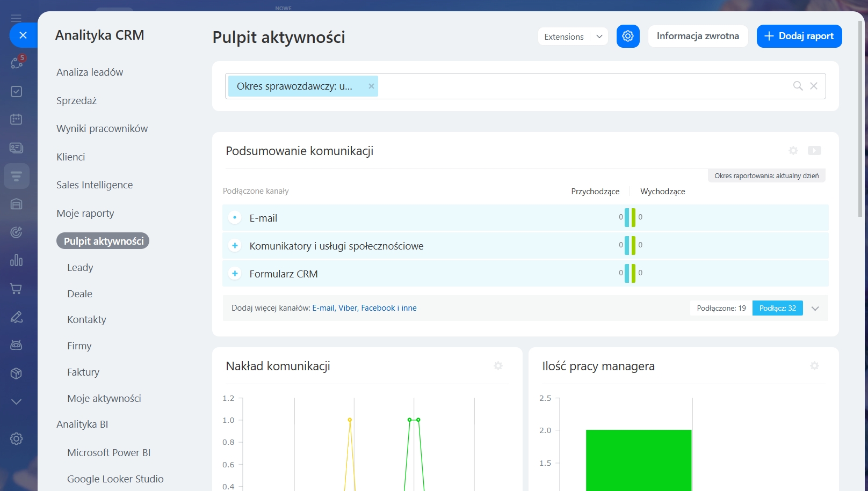Expand the E-mail channel row

[x=235, y=217]
